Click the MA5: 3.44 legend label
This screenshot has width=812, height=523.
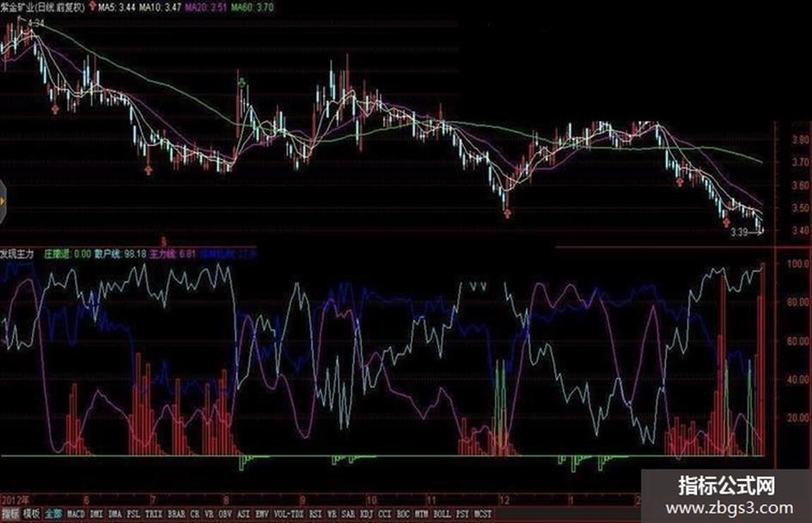pyautogui.click(x=117, y=7)
